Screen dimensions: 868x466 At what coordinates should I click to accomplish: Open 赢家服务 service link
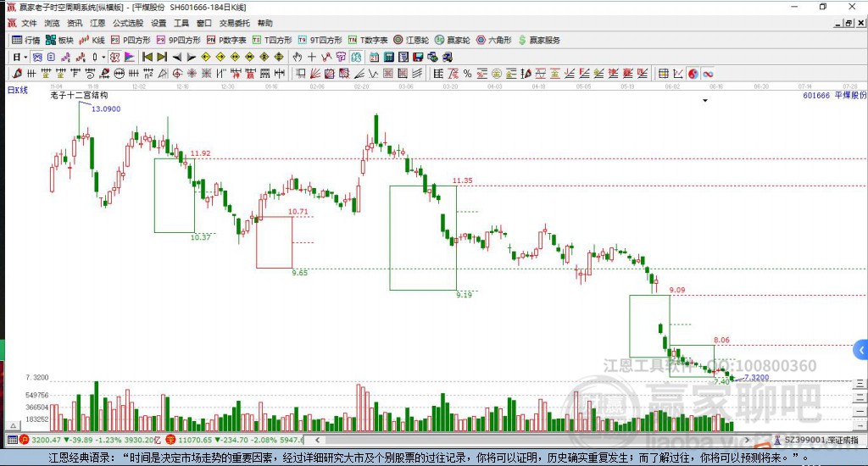[x=540, y=40]
